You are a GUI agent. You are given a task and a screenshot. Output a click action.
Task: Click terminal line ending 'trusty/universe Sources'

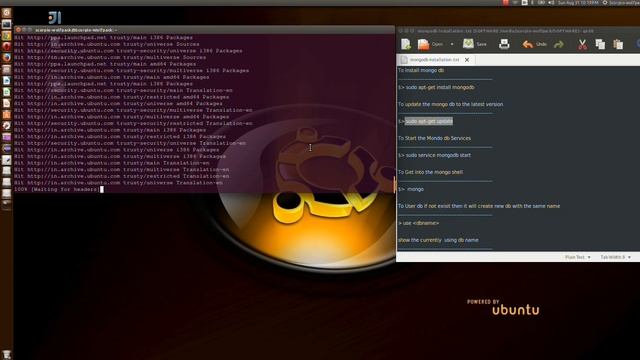(x=107, y=44)
